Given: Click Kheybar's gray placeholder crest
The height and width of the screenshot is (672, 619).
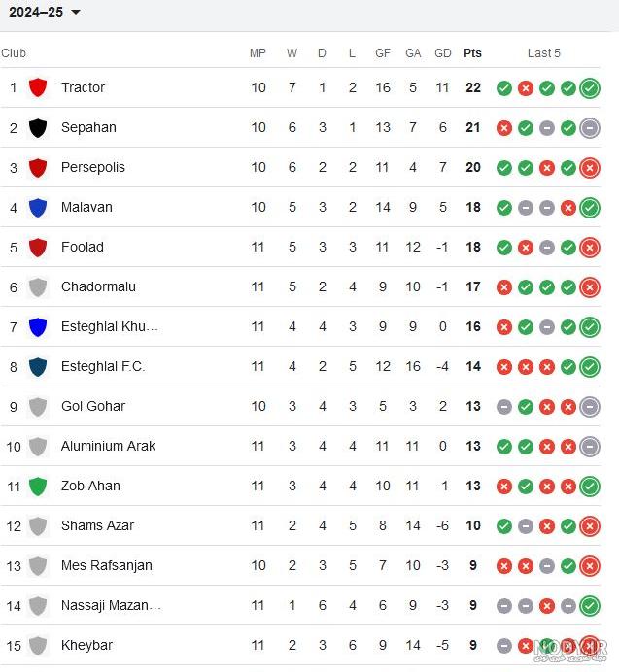Looking at the screenshot, I should (38, 646).
